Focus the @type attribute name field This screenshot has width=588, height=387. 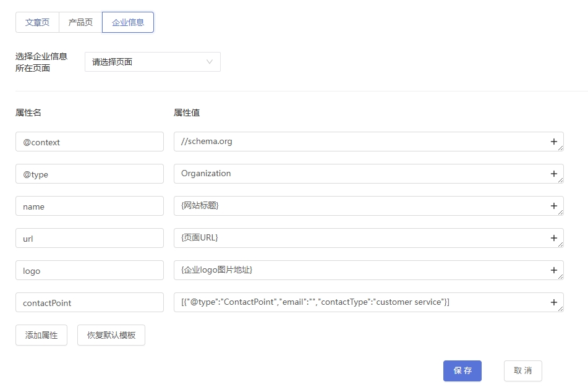(90, 174)
